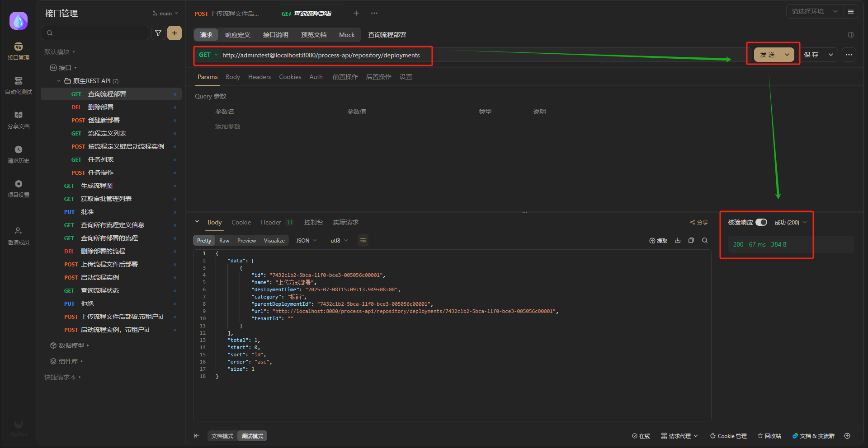Click the plus button to add interface
The image size is (868, 448).
(x=175, y=33)
